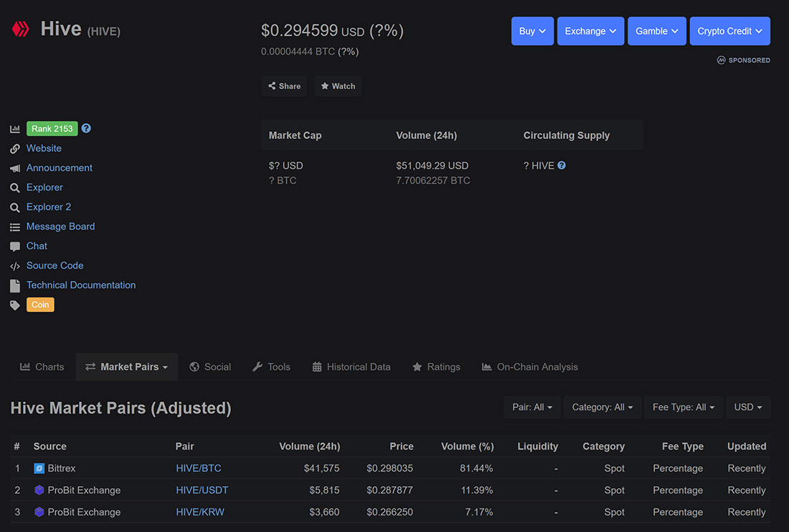This screenshot has height=532, width=789.
Task: Sort the table by Volume (24h) column
Action: (x=309, y=447)
